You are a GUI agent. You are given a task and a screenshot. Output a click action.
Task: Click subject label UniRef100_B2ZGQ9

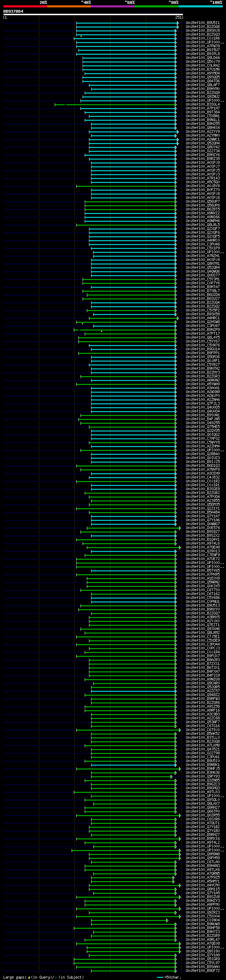coord(202,93)
